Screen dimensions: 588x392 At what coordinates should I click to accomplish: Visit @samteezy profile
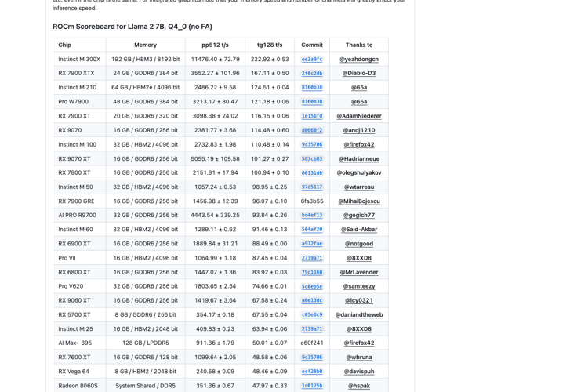(359, 286)
